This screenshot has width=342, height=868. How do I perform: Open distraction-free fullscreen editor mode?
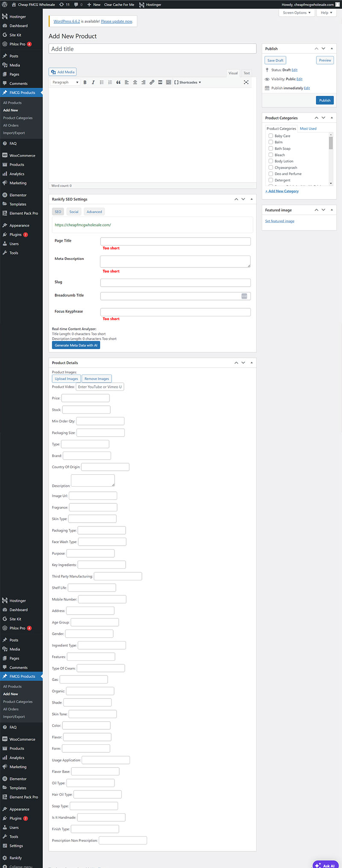pos(246,82)
